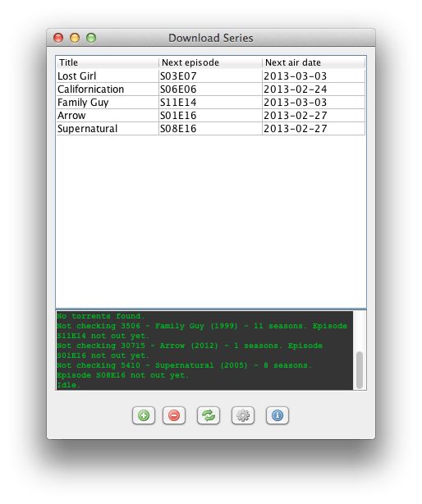This screenshot has height=504, width=422.
Task: Click episode cell S01E16
Action: 210,116
